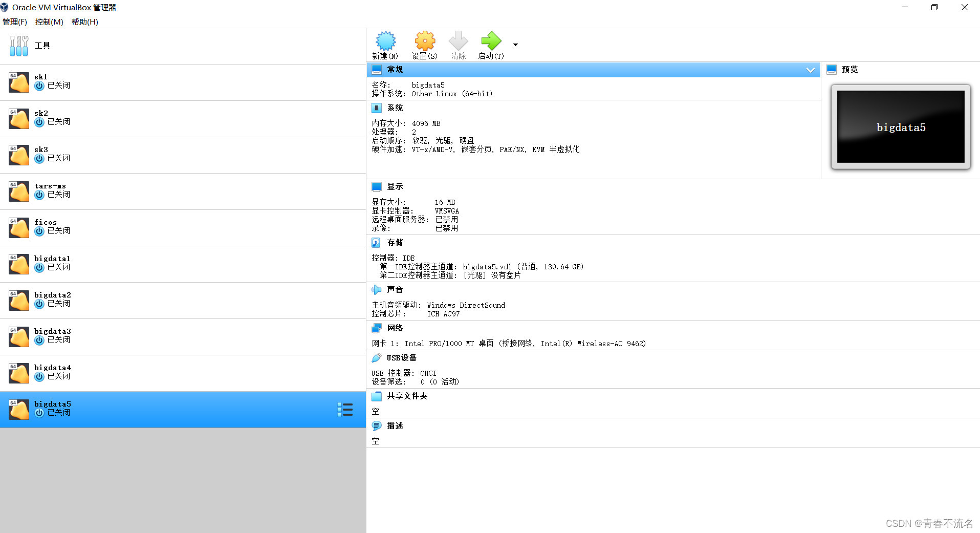
Task: Select the bigdata5 machine row
Action: pos(183,410)
